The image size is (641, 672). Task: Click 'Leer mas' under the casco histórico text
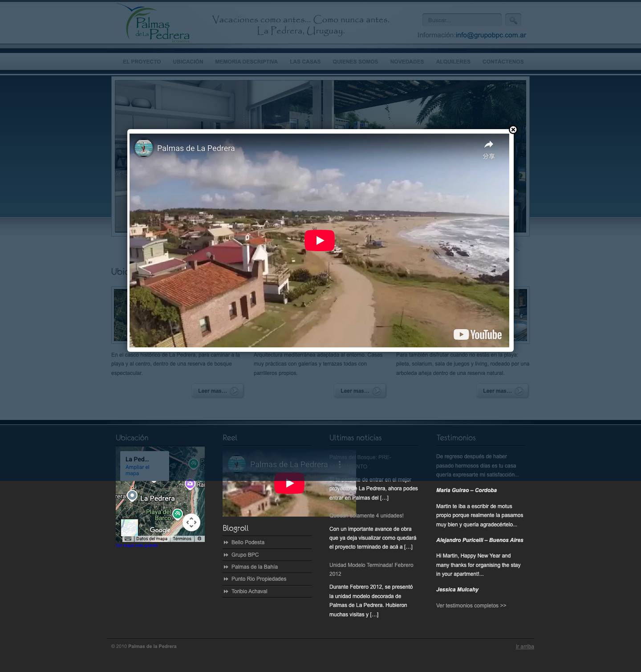point(218,391)
